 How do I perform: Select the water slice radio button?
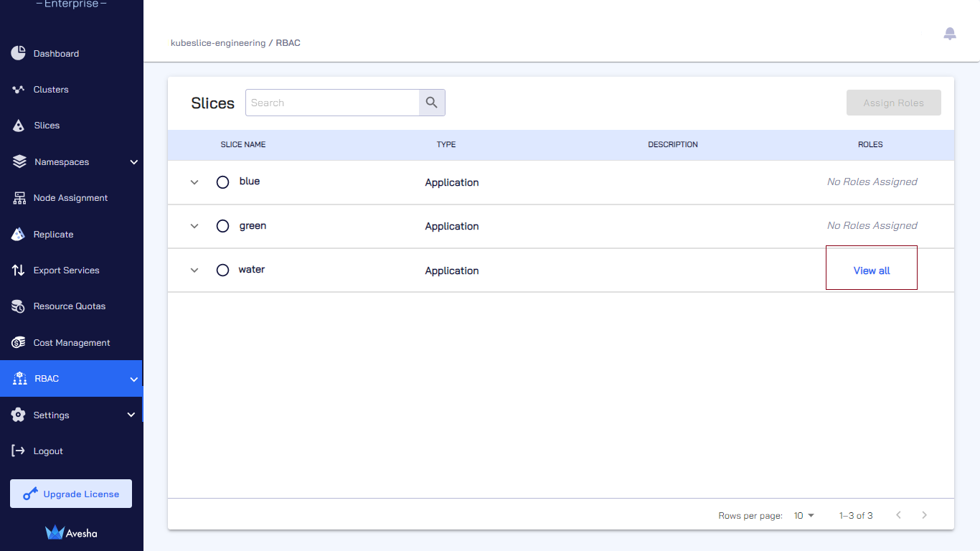tap(222, 270)
